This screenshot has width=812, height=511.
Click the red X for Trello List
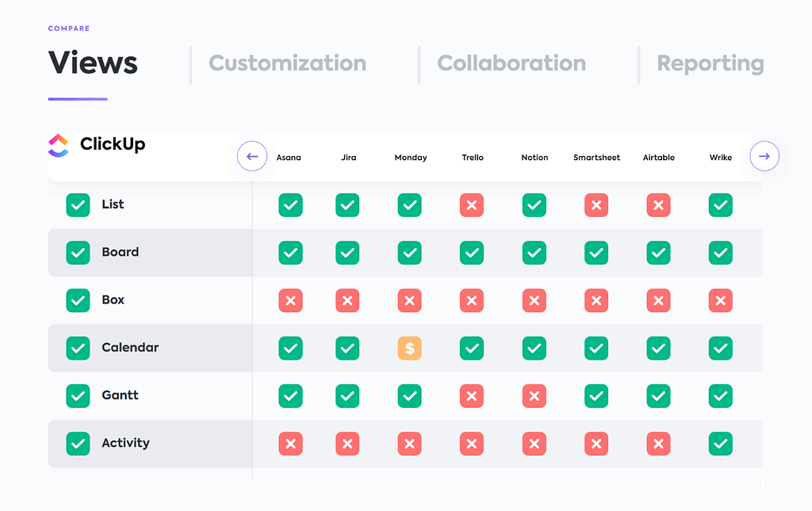[472, 205]
